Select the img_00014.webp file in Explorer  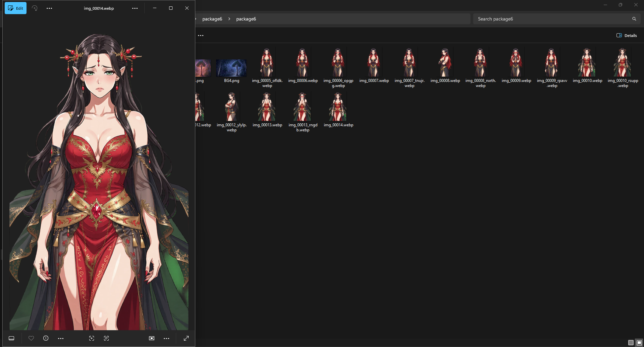[x=338, y=110]
